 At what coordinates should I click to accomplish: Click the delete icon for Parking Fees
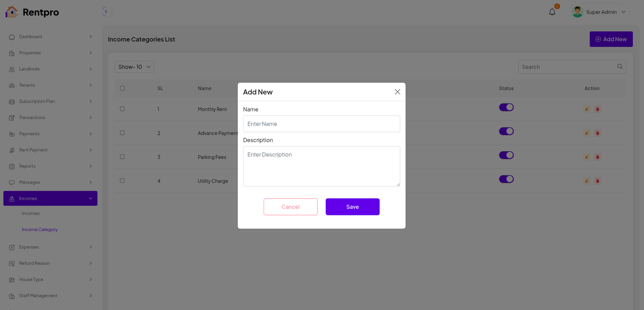(x=597, y=157)
